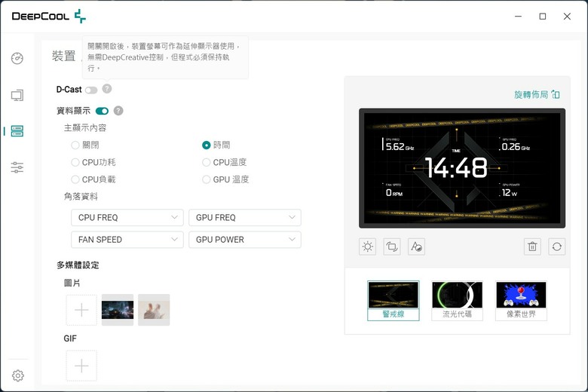Click the 圖片 section label
The image size is (588, 392).
[72, 283]
